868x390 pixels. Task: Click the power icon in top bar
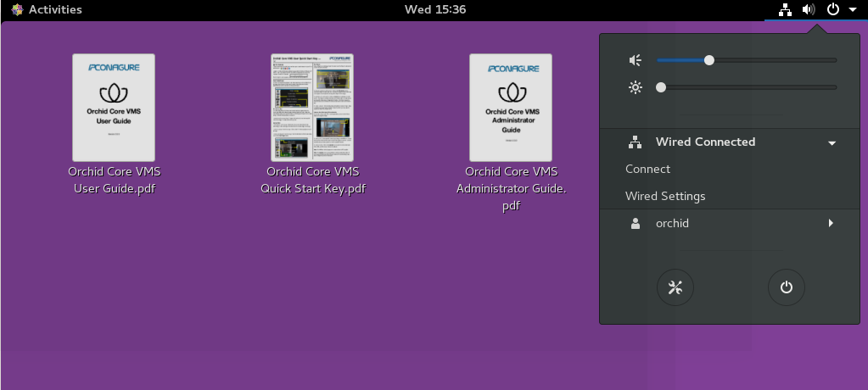(x=832, y=9)
